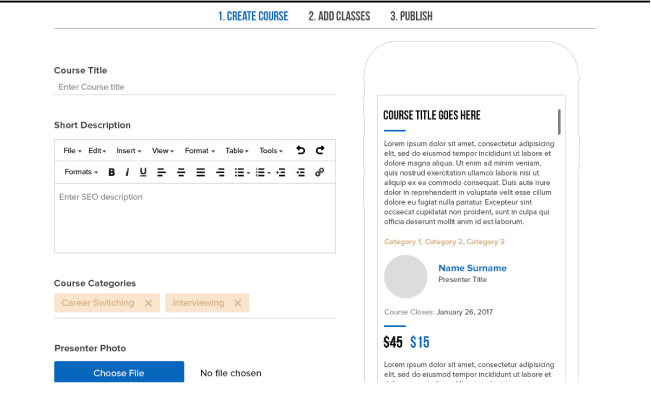Center align text in editor
The image size is (651, 401).
click(x=181, y=172)
